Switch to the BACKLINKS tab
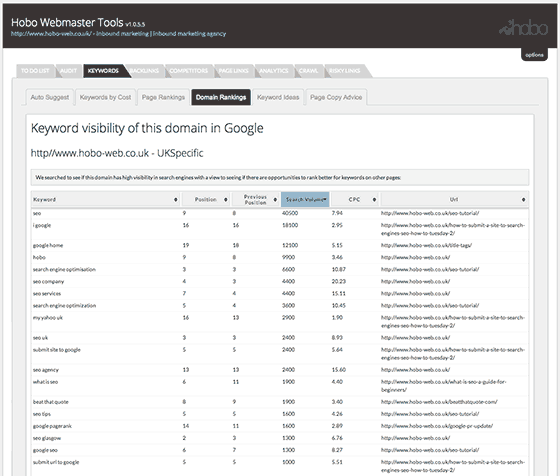Screen dimensions: 560x476 (145, 71)
